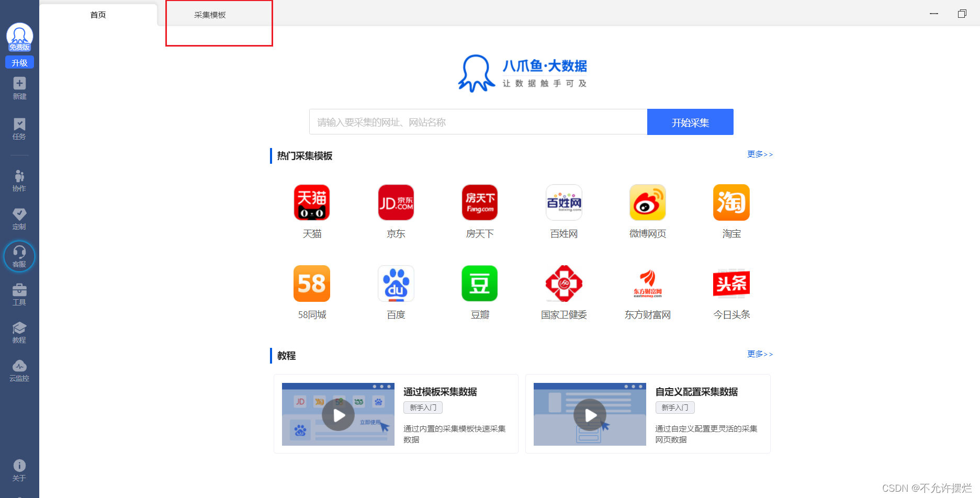Select the 百姓网 template icon
This screenshot has height=498, width=980.
[x=564, y=202]
